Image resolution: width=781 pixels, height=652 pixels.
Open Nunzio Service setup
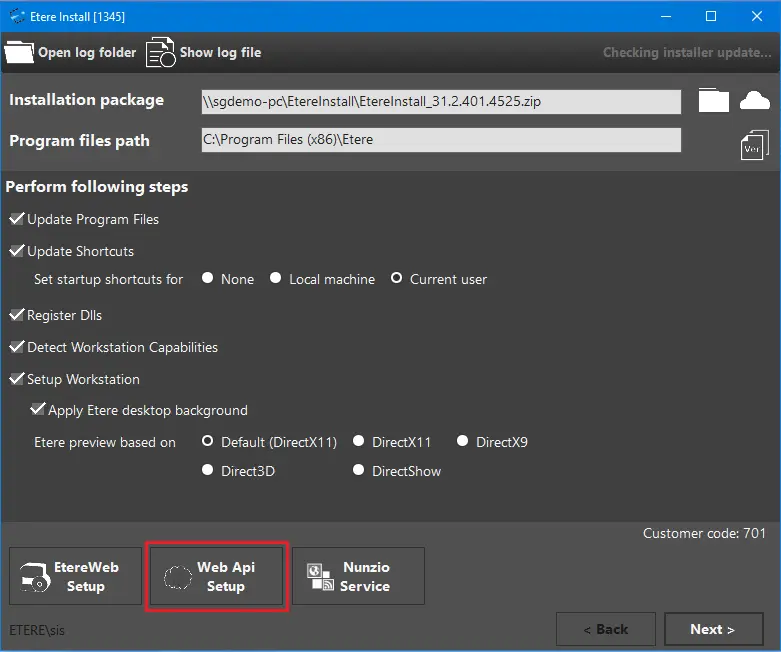click(x=358, y=576)
